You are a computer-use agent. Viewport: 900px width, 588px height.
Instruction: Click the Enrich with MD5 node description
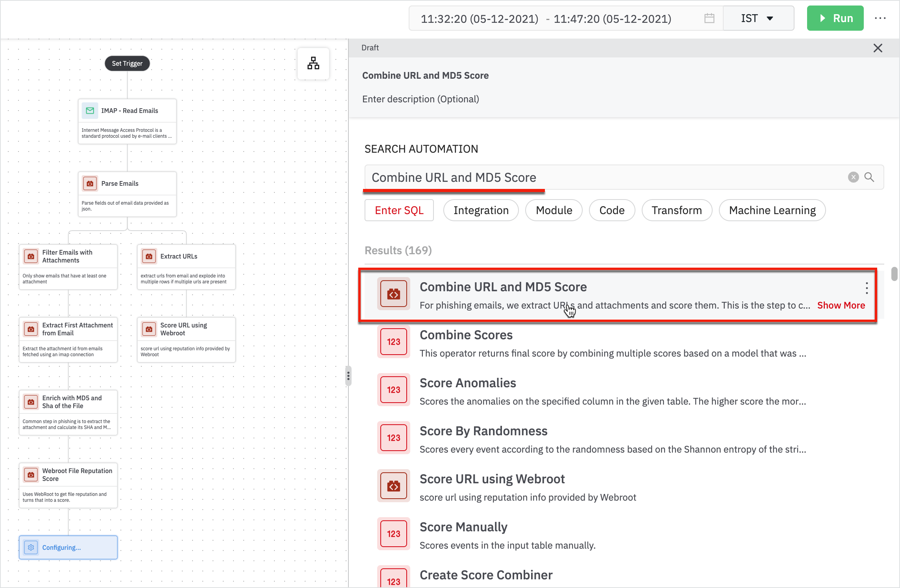coord(67,424)
